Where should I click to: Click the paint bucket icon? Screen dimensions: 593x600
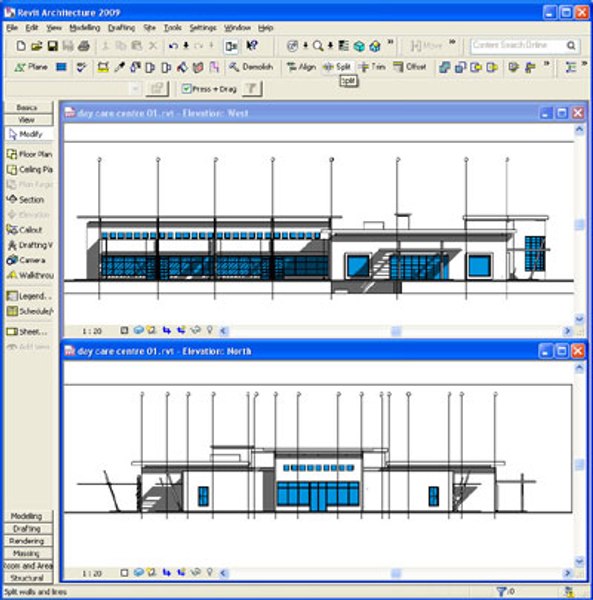[182, 67]
